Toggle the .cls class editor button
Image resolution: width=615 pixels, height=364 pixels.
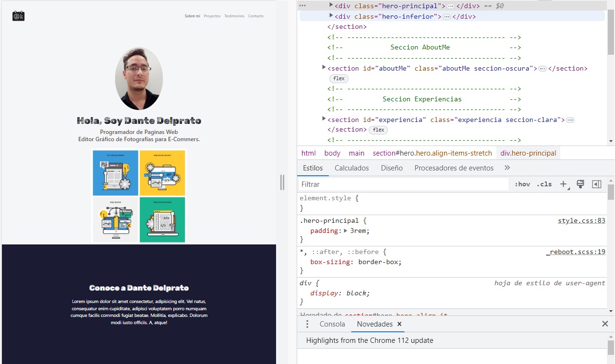pos(544,184)
